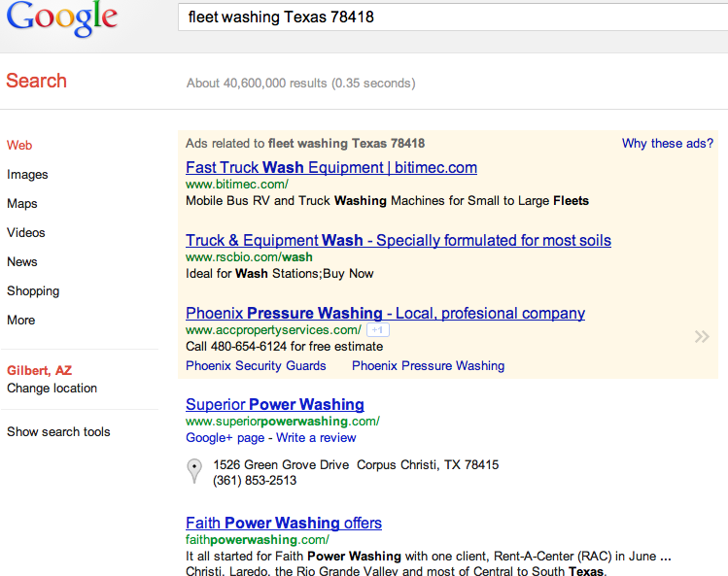Click the map pin marker icon
Viewport: 728px width, 576px height.
pyautogui.click(x=194, y=471)
